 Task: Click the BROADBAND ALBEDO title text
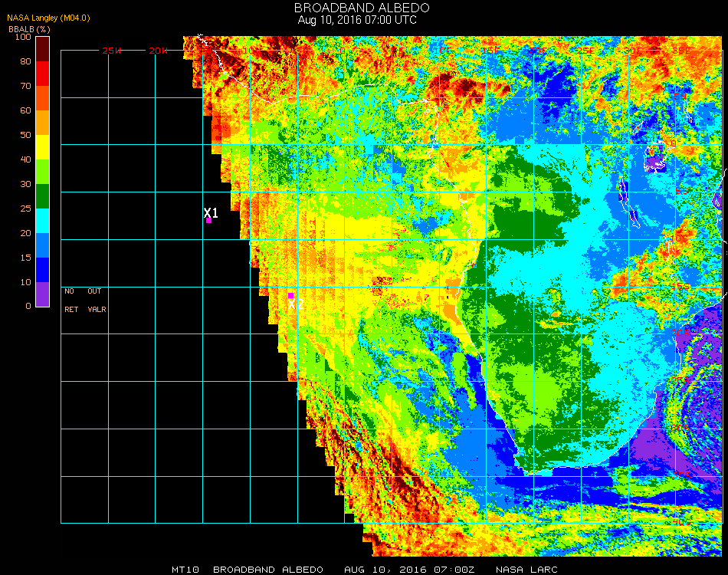(362, 8)
